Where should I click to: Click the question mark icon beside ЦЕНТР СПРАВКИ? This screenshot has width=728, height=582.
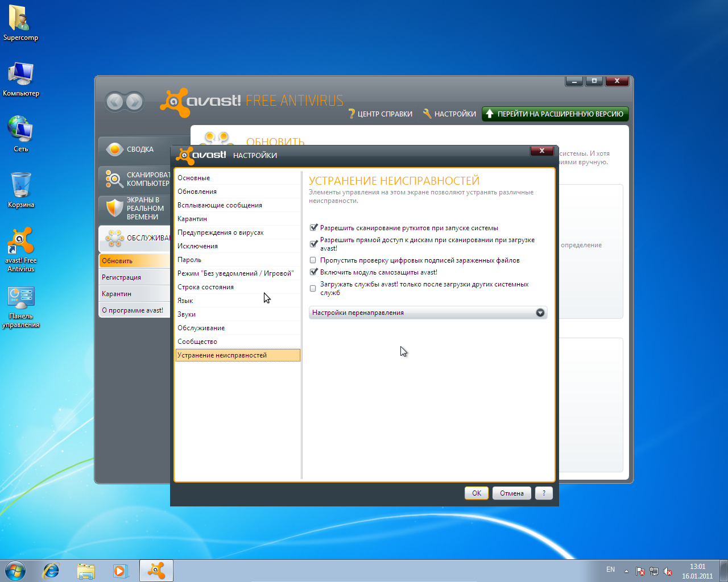(x=351, y=114)
